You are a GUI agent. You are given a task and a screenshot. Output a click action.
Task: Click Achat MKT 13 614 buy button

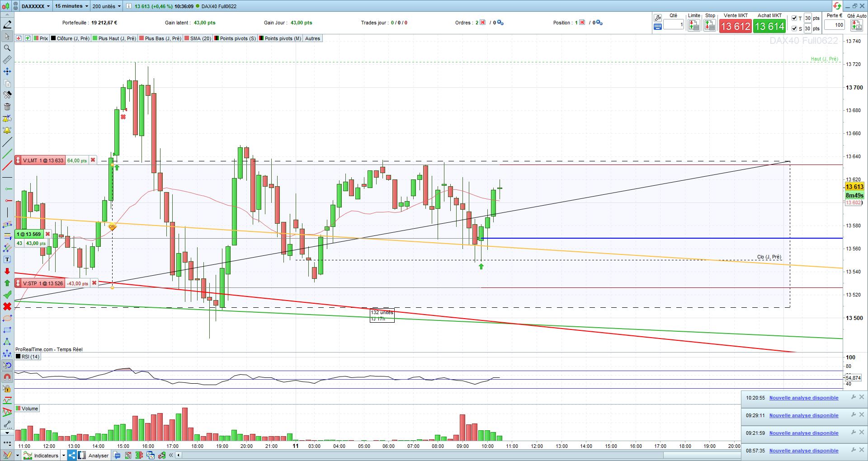[x=769, y=26]
